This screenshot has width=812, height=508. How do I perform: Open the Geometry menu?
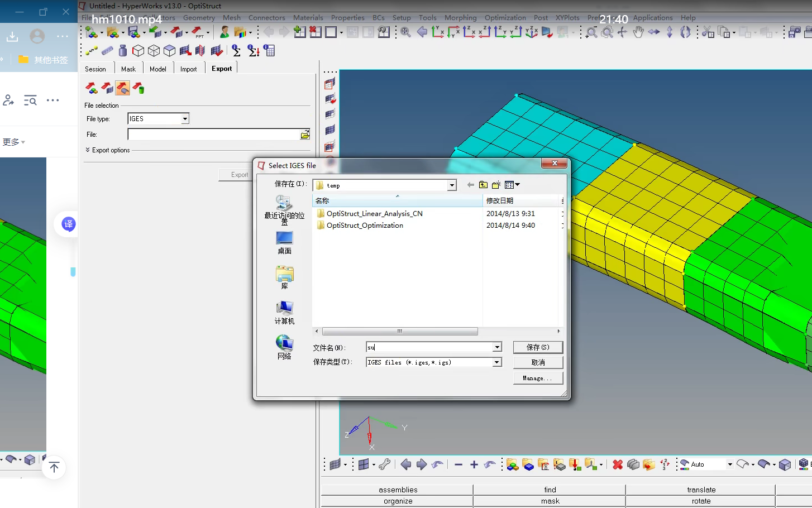(x=199, y=17)
